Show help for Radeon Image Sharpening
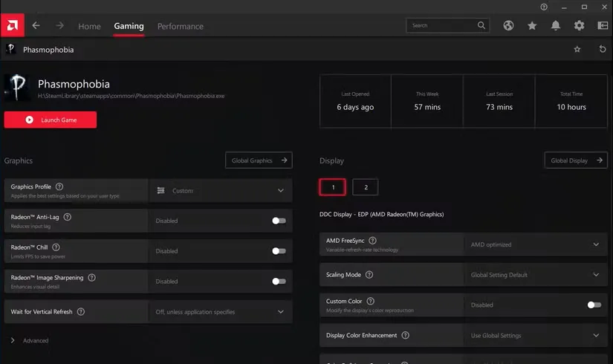 click(91, 278)
